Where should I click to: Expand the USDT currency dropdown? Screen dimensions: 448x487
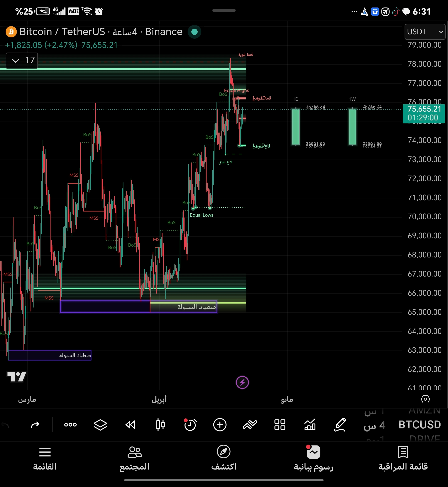(425, 32)
